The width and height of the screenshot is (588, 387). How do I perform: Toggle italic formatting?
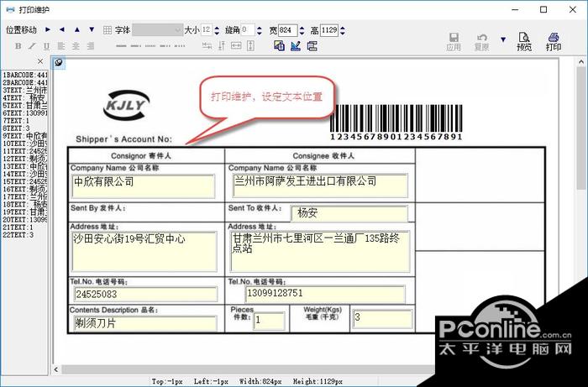[x=32, y=46]
